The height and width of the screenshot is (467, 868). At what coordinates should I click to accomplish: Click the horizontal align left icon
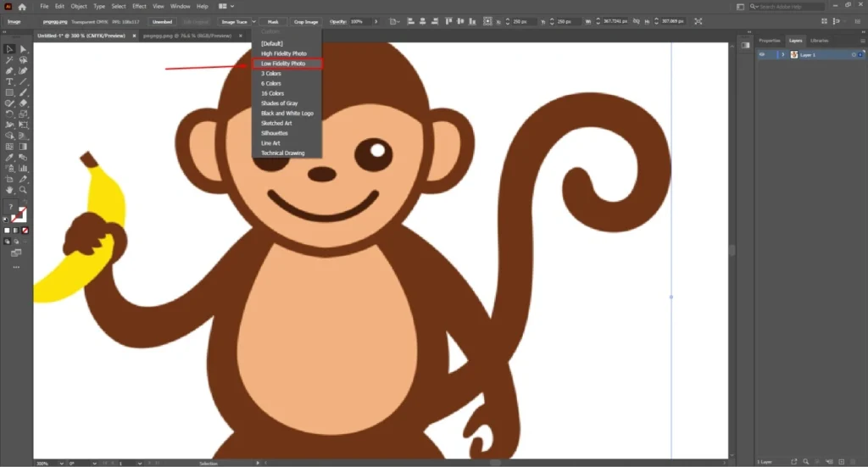(x=411, y=21)
